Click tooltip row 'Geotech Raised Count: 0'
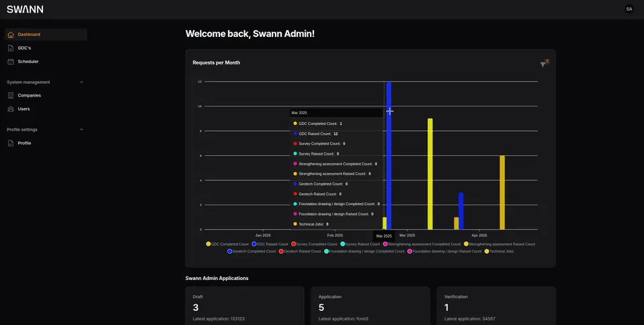The width and height of the screenshot is (644, 325). point(317,194)
